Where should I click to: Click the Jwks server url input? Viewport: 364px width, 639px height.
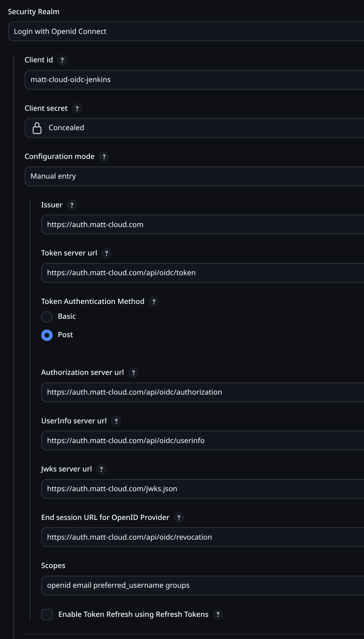coord(202,489)
